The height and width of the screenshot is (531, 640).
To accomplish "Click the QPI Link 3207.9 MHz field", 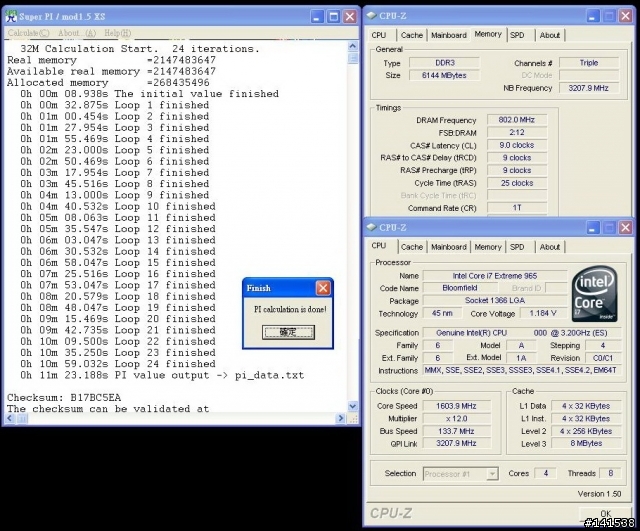I will pyautogui.click(x=456, y=443).
